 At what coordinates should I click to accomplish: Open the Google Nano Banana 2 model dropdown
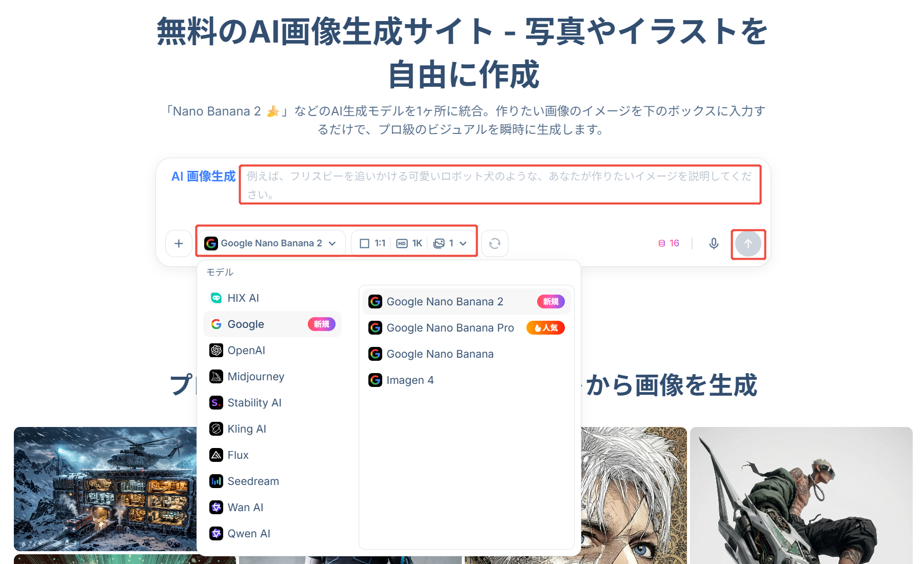click(270, 243)
